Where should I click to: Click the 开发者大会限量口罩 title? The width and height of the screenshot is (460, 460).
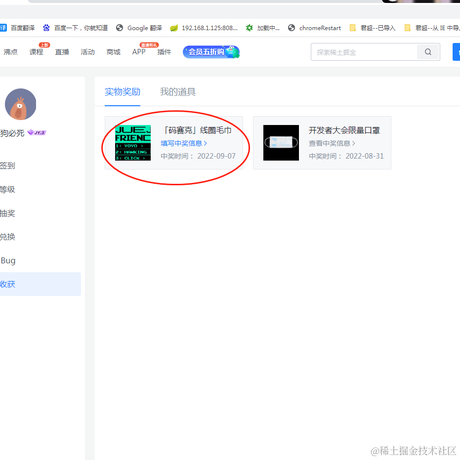point(344,130)
